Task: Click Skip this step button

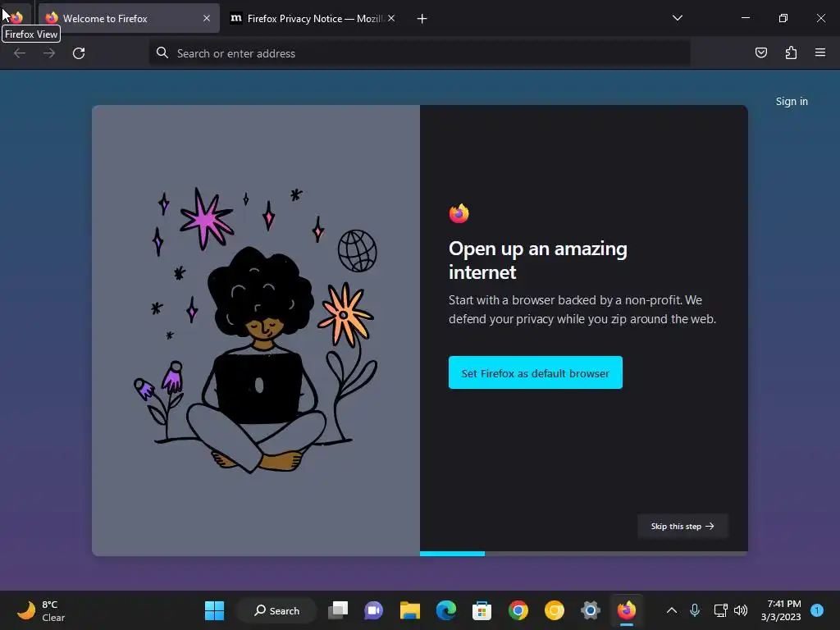Action: (682, 526)
